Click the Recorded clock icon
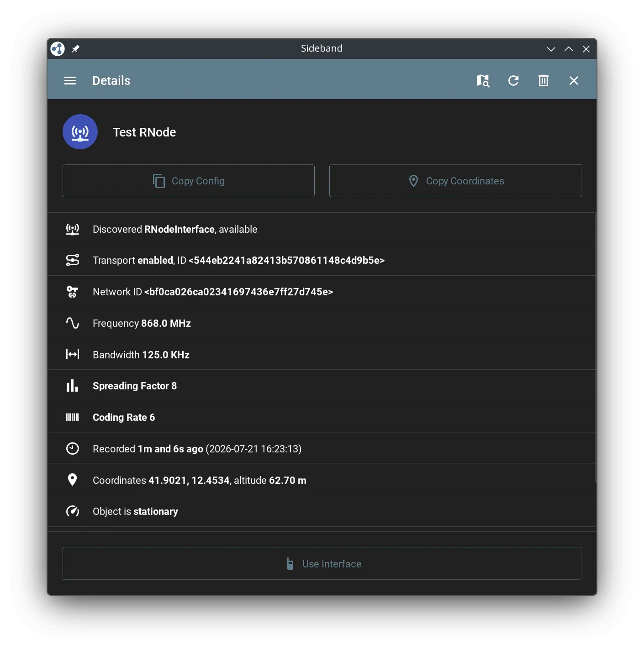The width and height of the screenshot is (644, 651). pos(72,449)
